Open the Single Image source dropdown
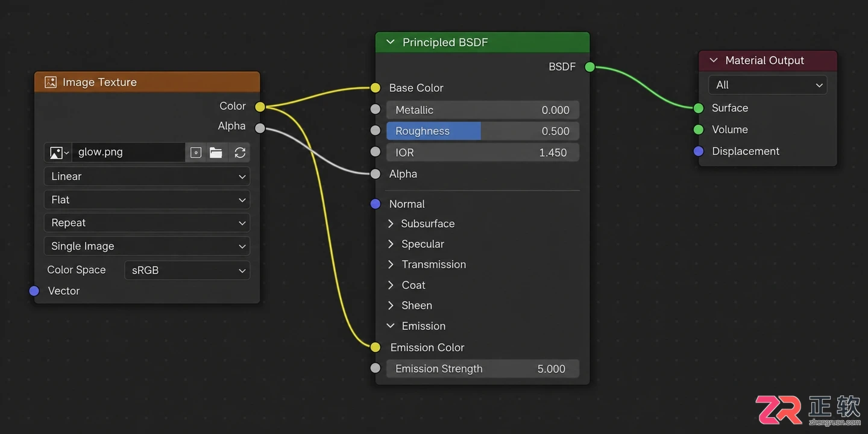The height and width of the screenshot is (434, 868). pyautogui.click(x=147, y=246)
